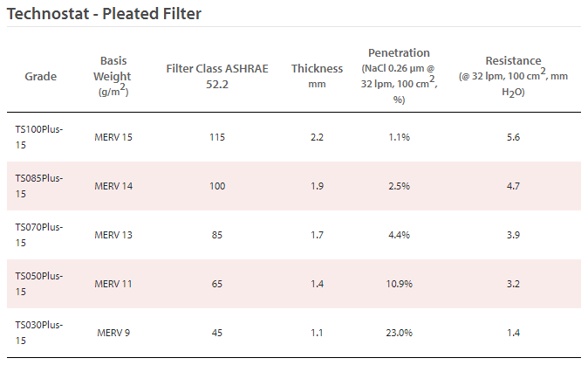This screenshot has width=588, height=365.
Task: Select the 5.6 resistance value
Action: click(513, 137)
